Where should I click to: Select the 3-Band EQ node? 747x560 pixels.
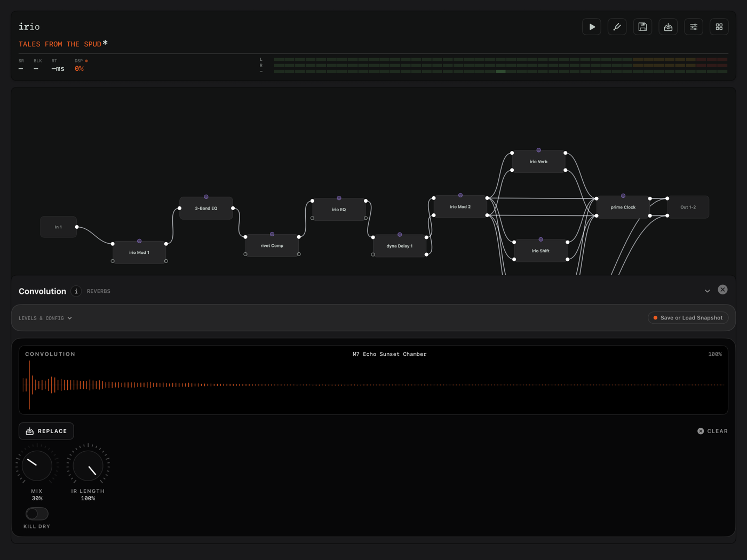pos(206,209)
